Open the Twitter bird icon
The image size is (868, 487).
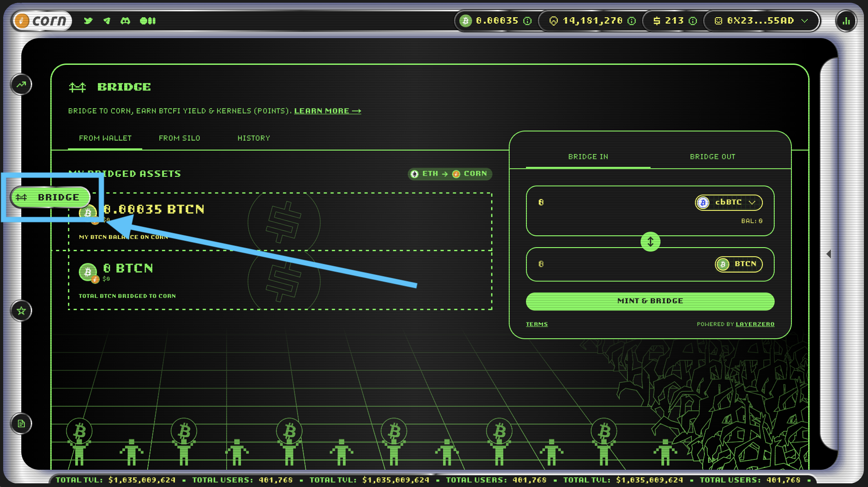(88, 21)
